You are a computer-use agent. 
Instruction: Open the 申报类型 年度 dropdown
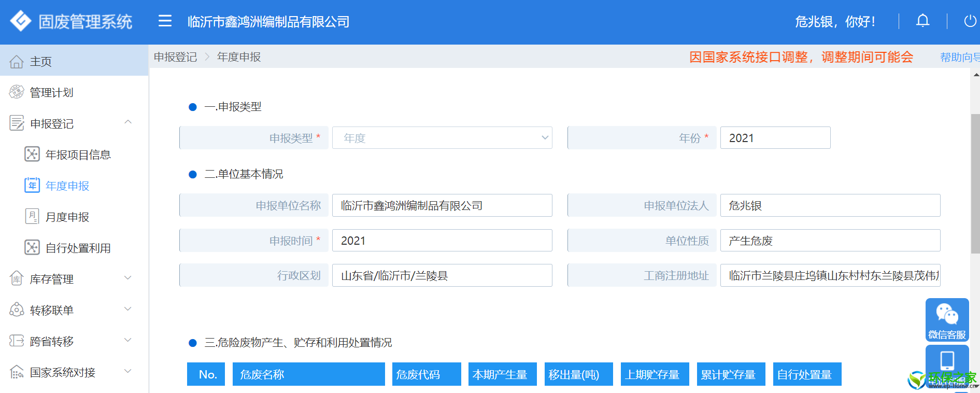pos(442,138)
